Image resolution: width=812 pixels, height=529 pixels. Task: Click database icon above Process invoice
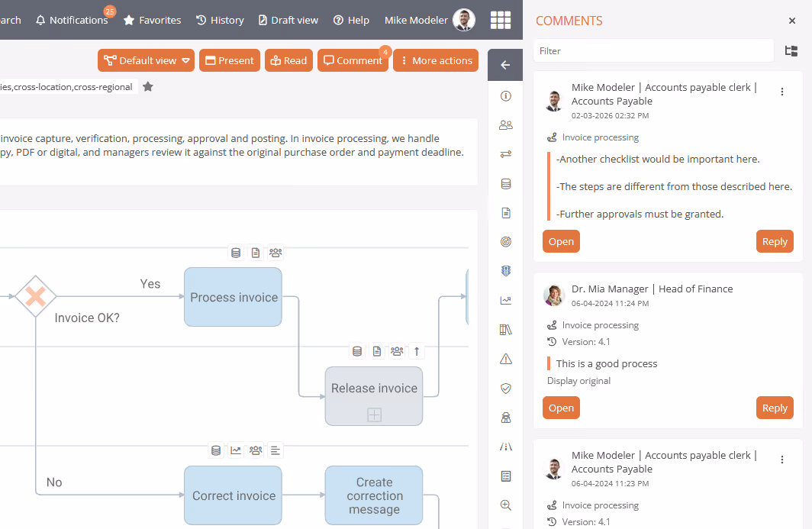tap(236, 253)
